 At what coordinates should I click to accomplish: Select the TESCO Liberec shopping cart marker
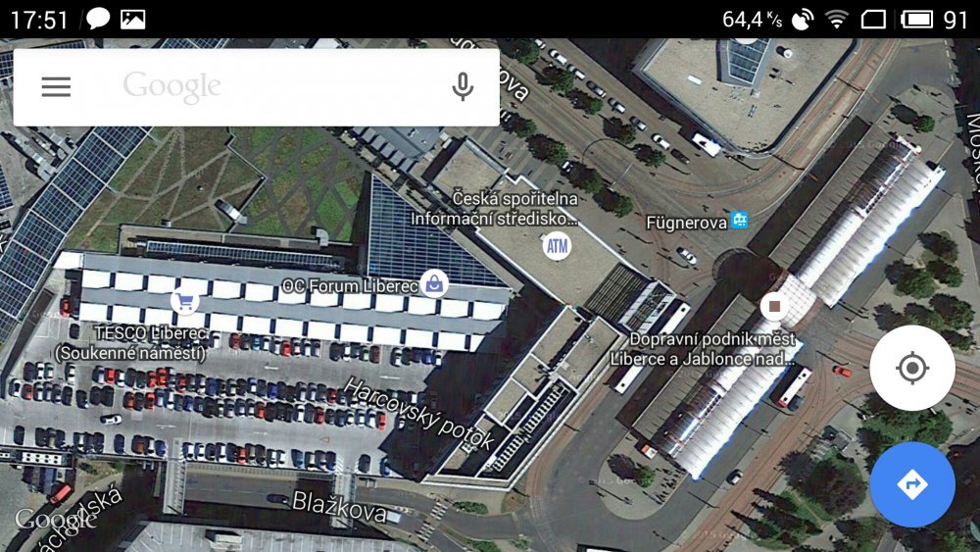pos(184,302)
